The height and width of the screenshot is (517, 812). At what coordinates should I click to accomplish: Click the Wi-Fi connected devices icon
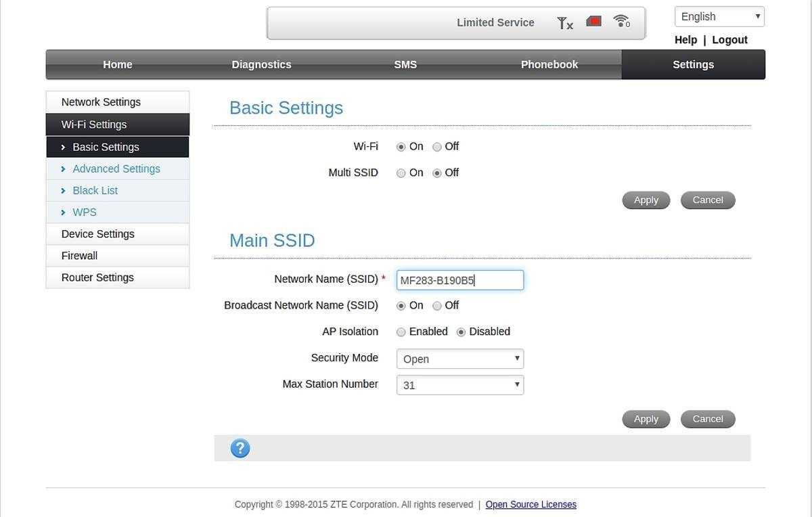point(621,22)
